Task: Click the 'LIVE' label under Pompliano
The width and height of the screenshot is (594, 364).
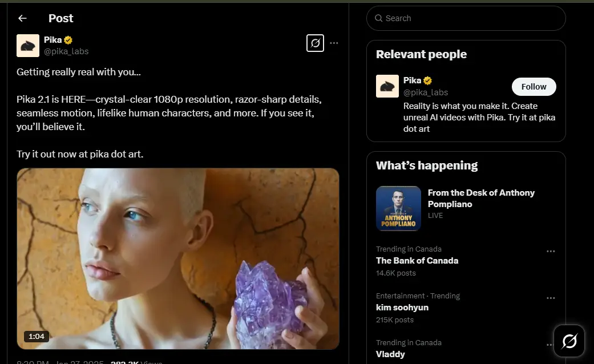Action: (x=435, y=215)
